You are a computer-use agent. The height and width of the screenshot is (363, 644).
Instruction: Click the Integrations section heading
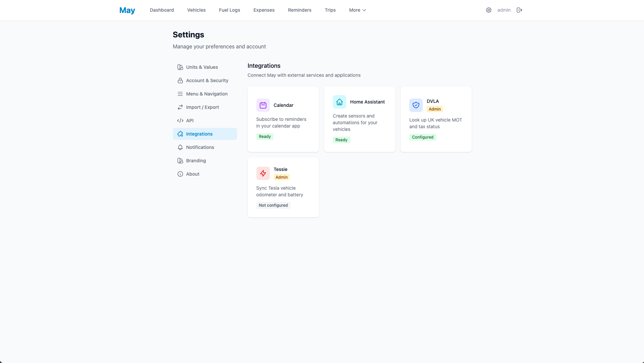[264, 66]
